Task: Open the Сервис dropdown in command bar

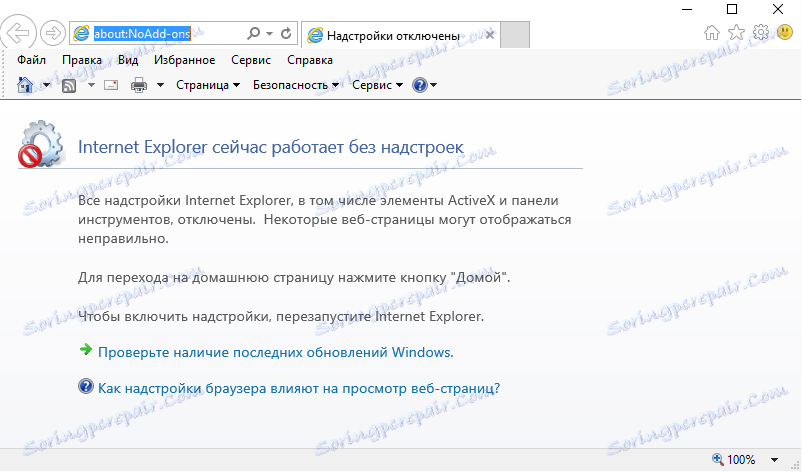Action: pyautogui.click(x=377, y=85)
